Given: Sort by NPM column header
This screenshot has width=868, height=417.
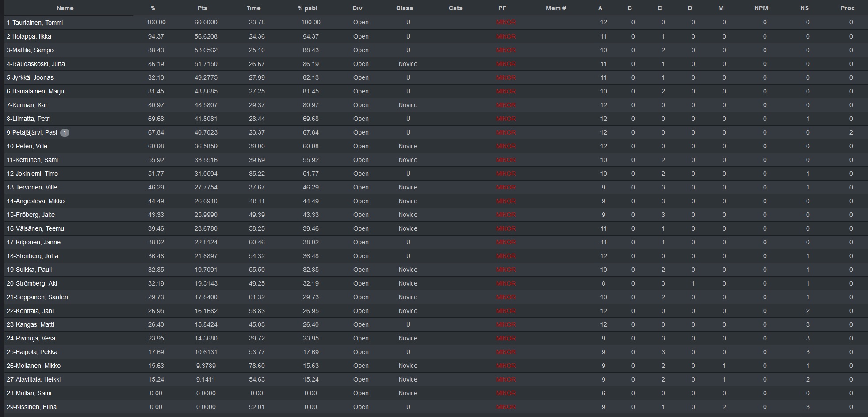Looking at the screenshot, I should click(x=761, y=8).
